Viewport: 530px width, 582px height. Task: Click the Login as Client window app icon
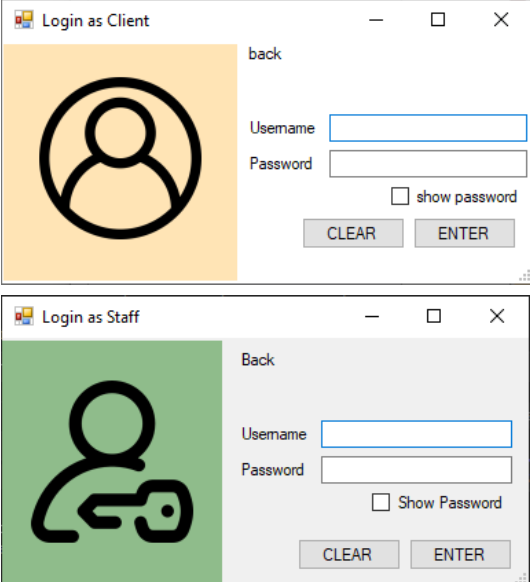[x=24, y=20]
